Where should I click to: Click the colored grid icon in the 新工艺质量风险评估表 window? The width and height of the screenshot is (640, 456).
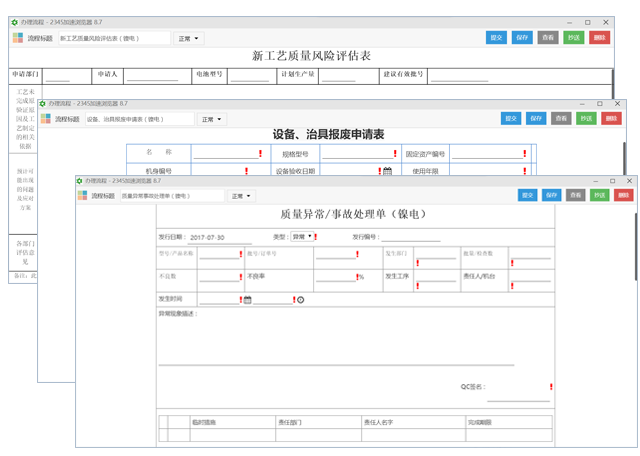tap(18, 38)
